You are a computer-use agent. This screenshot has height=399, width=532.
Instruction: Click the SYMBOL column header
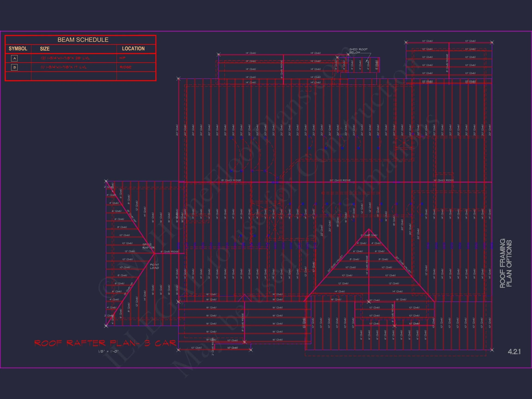(18, 48)
